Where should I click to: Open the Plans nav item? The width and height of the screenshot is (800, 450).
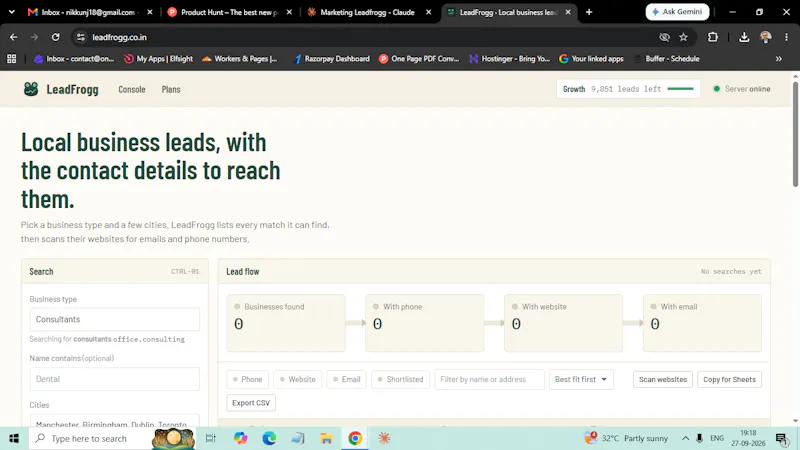[171, 89]
